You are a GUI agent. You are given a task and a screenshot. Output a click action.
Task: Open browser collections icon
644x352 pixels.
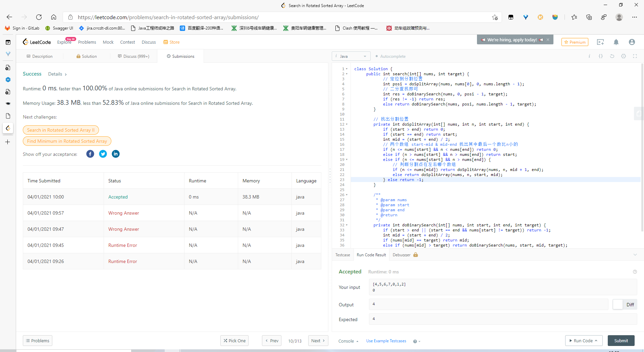589,17
